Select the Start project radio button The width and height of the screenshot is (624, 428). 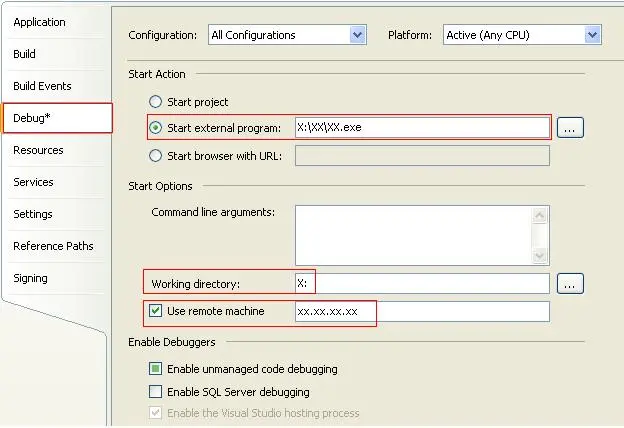(x=155, y=102)
